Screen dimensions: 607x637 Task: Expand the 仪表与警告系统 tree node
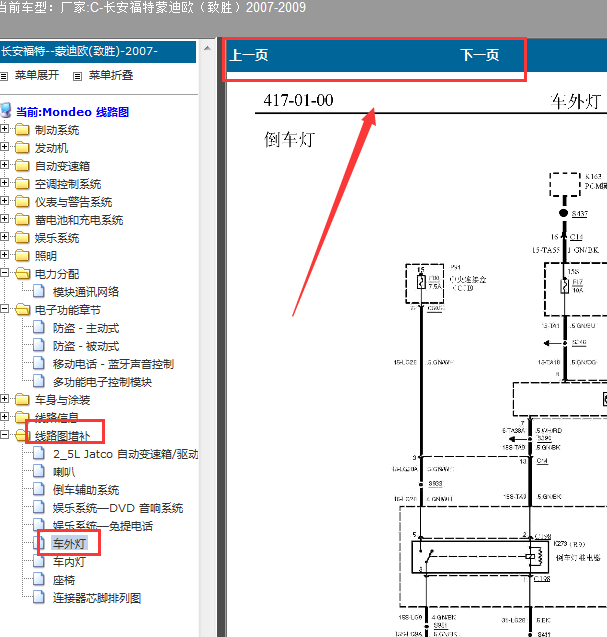click(x=4, y=201)
